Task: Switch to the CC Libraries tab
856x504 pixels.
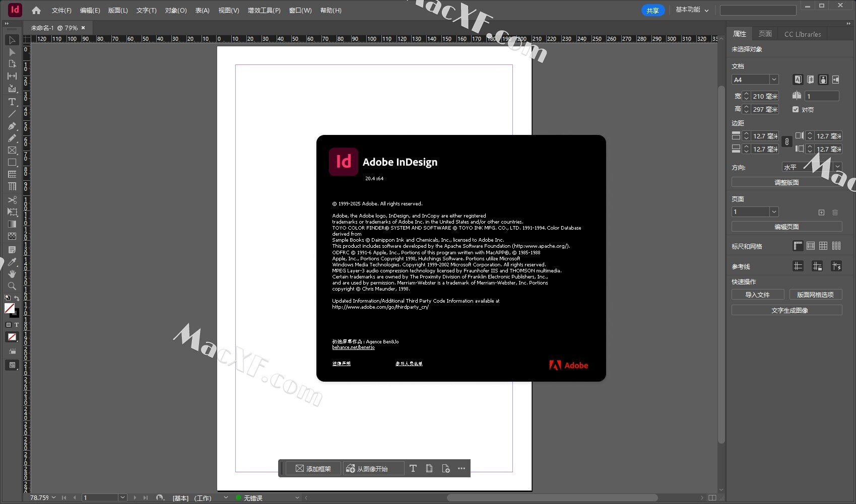Action: click(803, 34)
